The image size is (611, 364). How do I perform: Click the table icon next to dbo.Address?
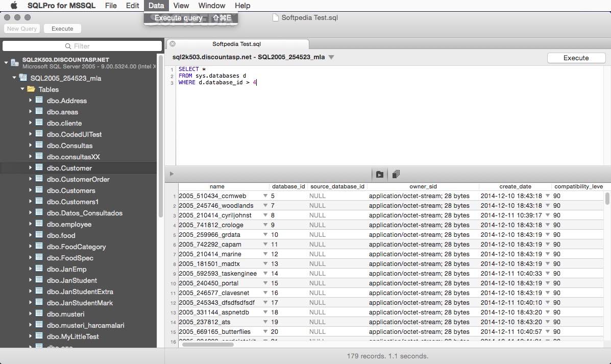[39, 100]
